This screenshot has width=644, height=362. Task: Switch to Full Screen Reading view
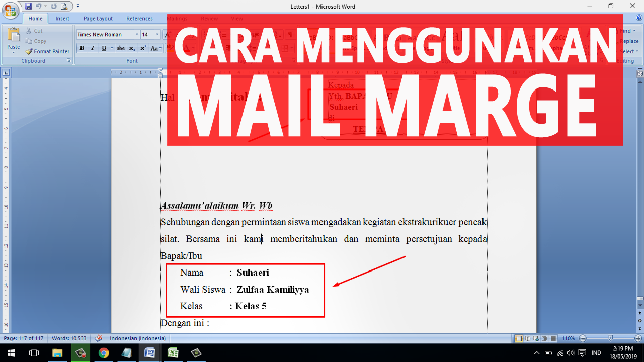point(528,338)
